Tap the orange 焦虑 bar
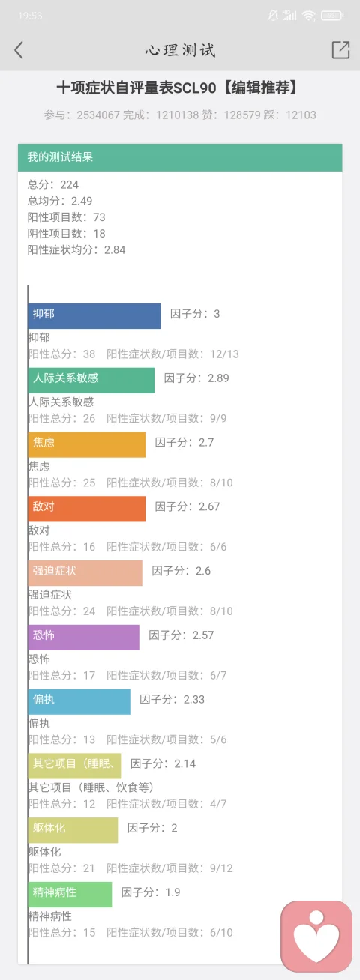Screen dimensions: 360x980 (87, 444)
